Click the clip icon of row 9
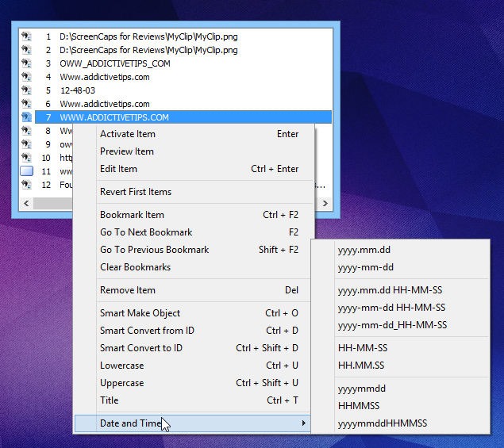The image size is (504, 448). (26, 144)
